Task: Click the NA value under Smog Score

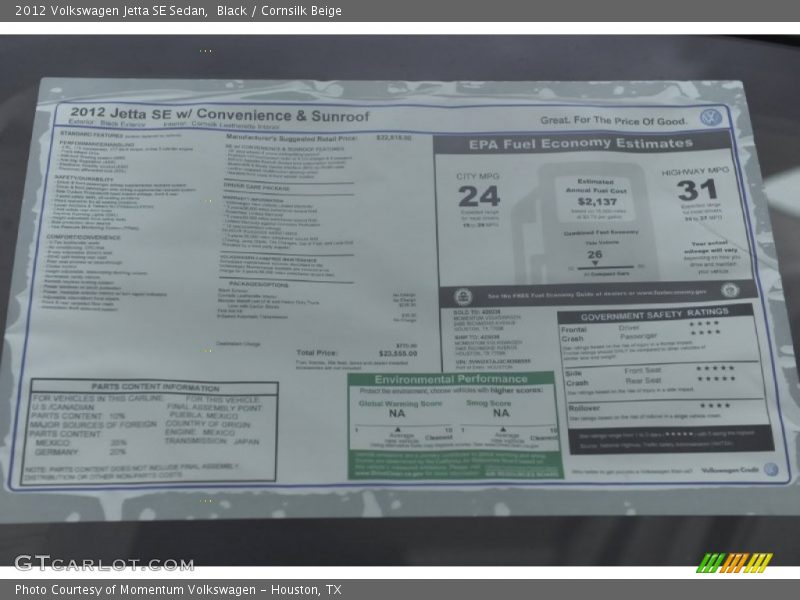Action: click(x=501, y=413)
